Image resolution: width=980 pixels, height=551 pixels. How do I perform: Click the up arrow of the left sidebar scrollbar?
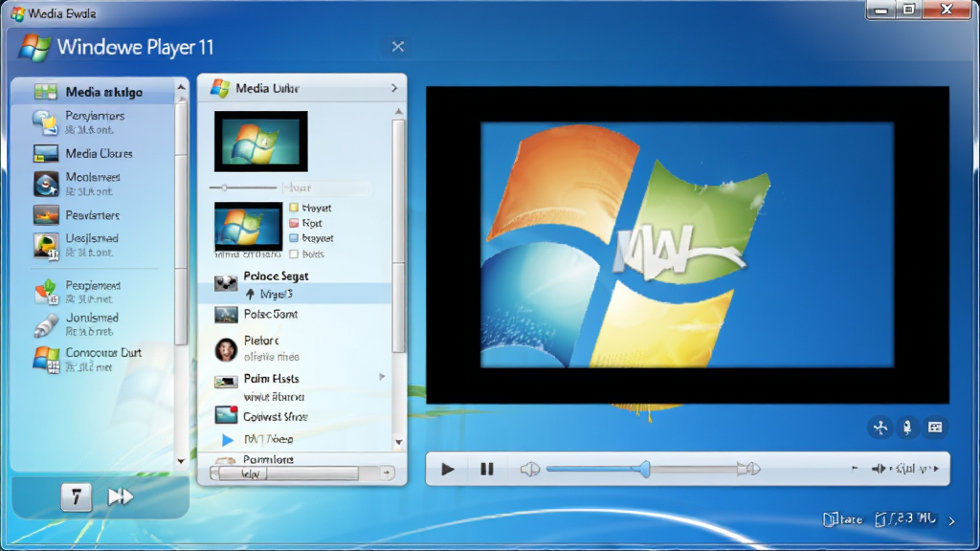181,87
